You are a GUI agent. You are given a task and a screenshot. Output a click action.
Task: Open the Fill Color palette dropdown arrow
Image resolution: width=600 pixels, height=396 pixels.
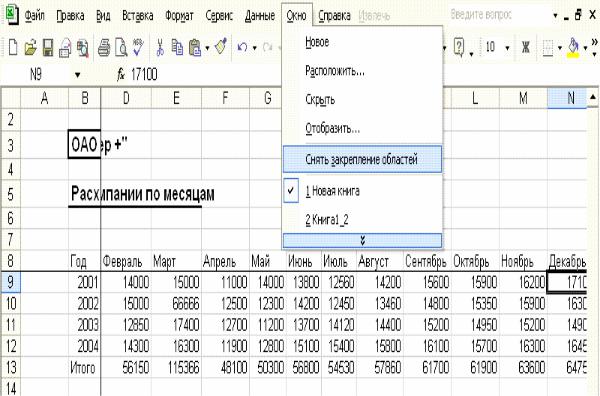tap(585, 48)
